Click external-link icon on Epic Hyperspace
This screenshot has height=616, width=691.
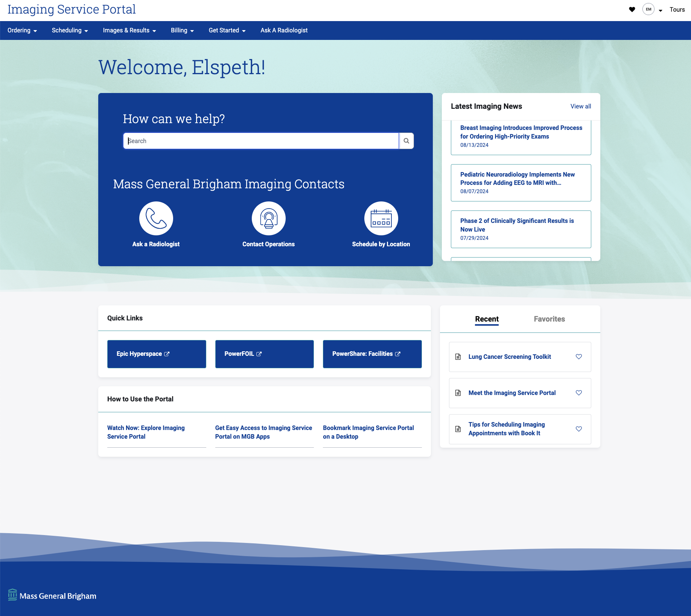pyautogui.click(x=167, y=354)
